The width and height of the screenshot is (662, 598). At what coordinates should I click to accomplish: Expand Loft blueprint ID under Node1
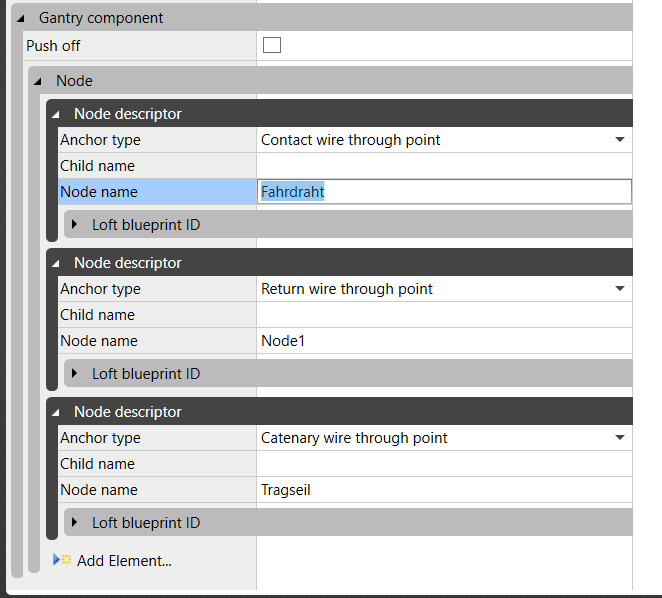(x=75, y=374)
